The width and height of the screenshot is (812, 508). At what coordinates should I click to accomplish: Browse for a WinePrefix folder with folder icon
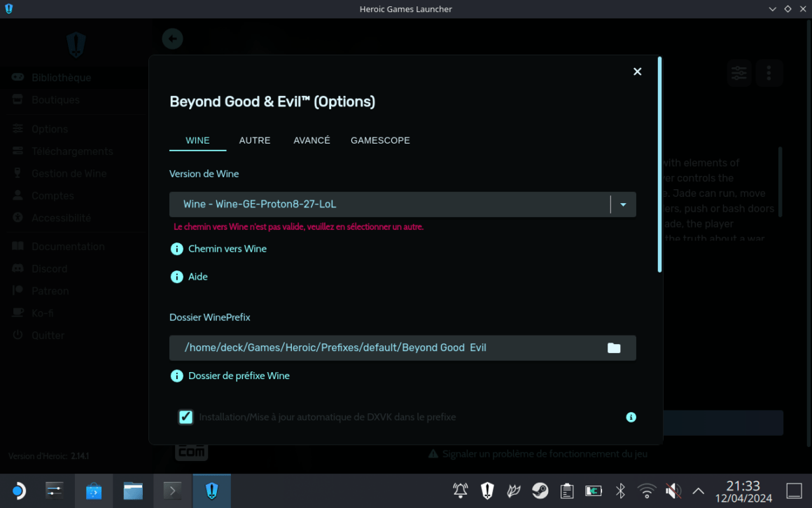(x=614, y=348)
